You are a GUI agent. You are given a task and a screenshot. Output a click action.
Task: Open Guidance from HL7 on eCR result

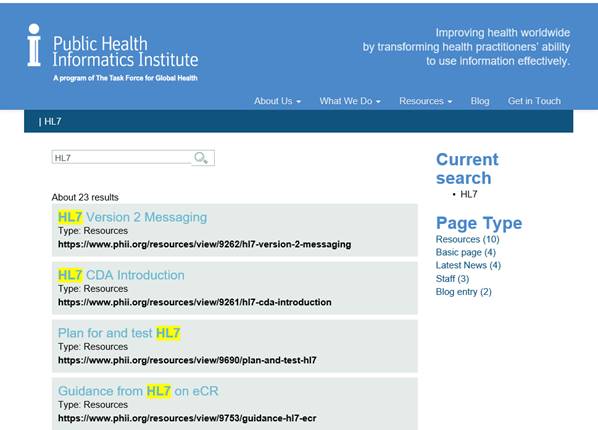(138, 391)
